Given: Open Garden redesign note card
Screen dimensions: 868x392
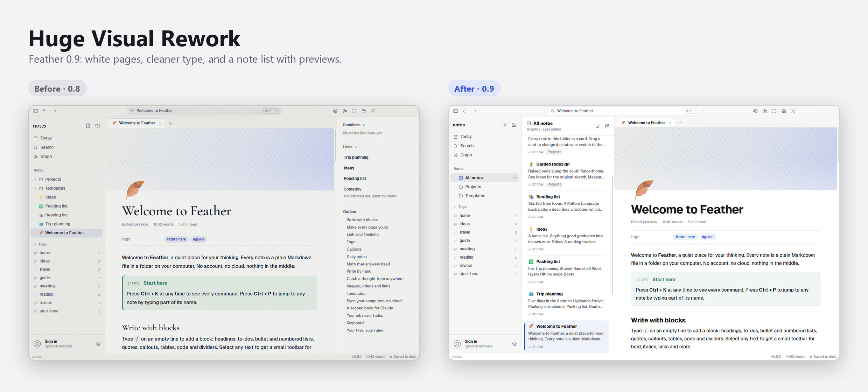Looking at the screenshot, I should 566,174.
